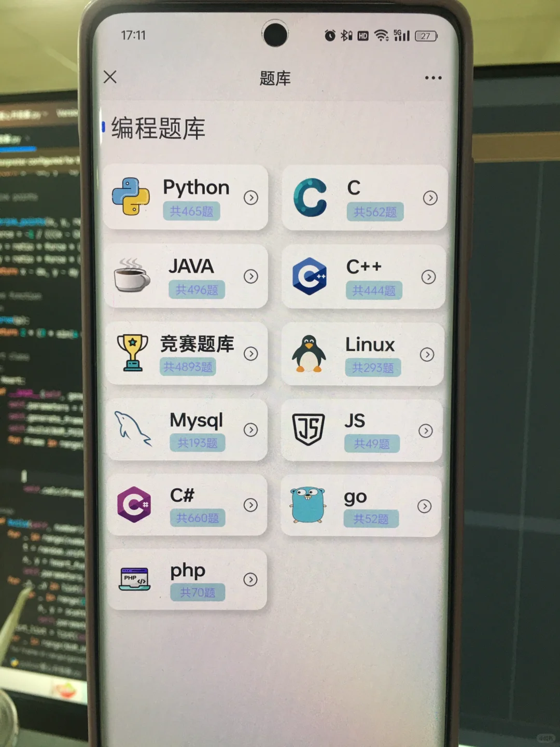Open Python card via its arrow chevron
The width and height of the screenshot is (560, 747).
pyautogui.click(x=251, y=198)
